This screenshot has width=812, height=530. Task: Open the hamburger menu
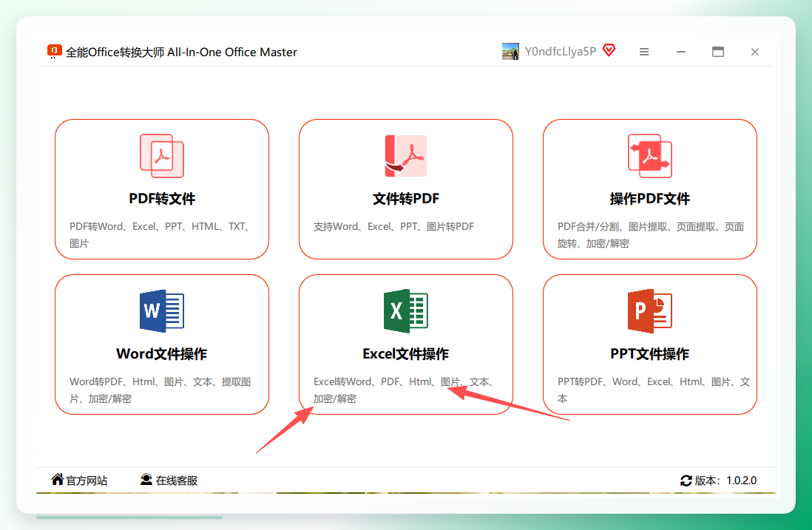644,52
